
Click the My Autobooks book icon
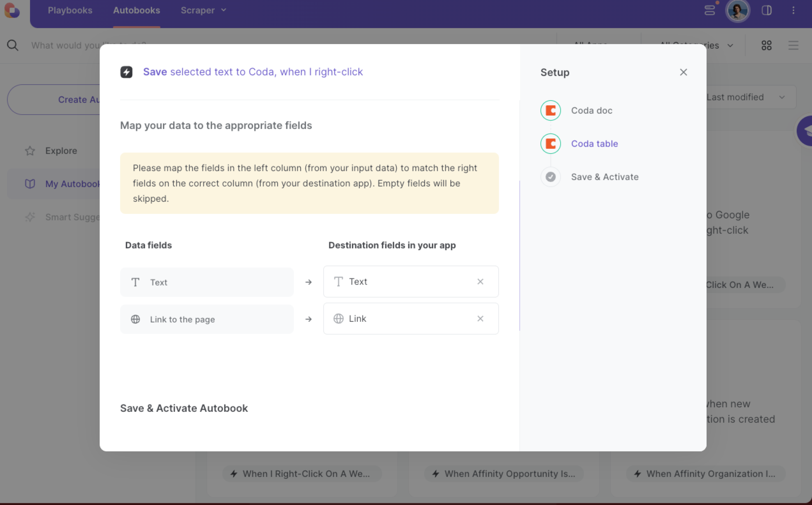(30, 184)
